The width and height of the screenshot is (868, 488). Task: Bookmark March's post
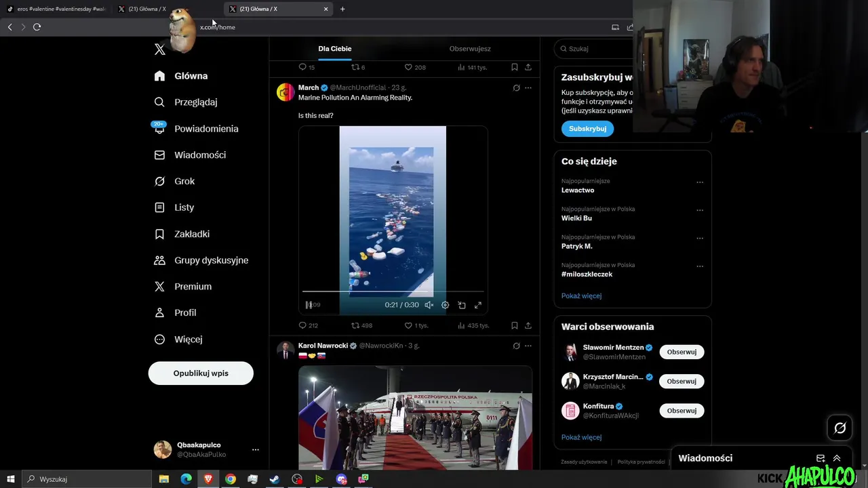[x=515, y=325]
